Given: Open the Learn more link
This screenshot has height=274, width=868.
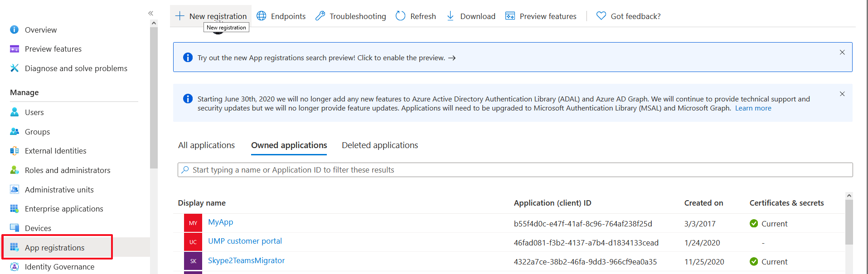Looking at the screenshot, I should pos(752,108).
